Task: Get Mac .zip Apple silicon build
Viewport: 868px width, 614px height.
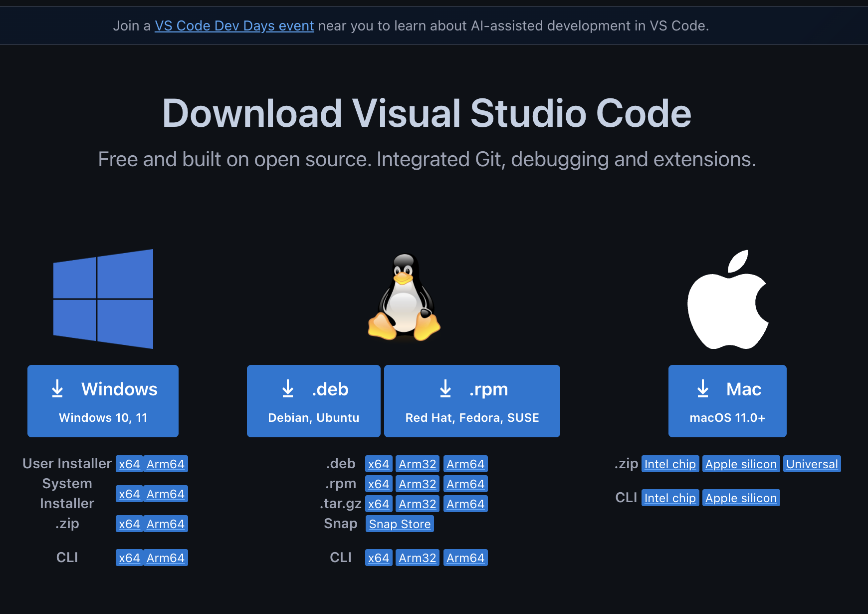Action: coord(741,464)
